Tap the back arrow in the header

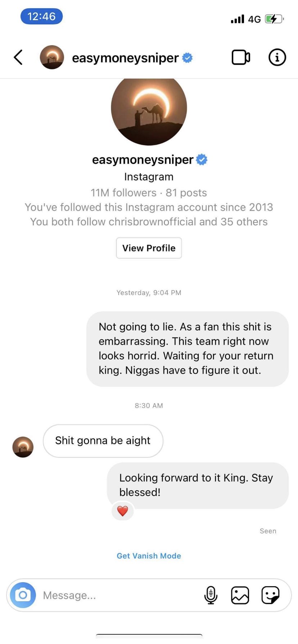click(x=18, y=57)
